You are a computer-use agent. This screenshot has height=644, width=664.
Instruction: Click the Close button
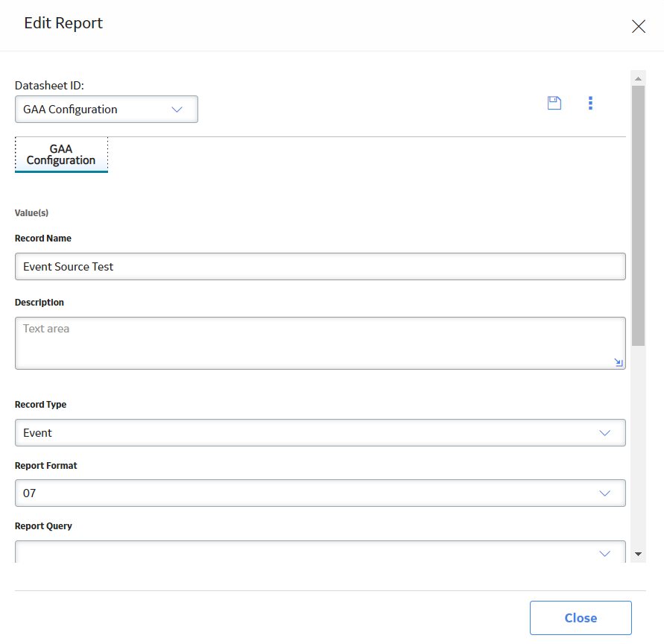click(x=581, y=618)
